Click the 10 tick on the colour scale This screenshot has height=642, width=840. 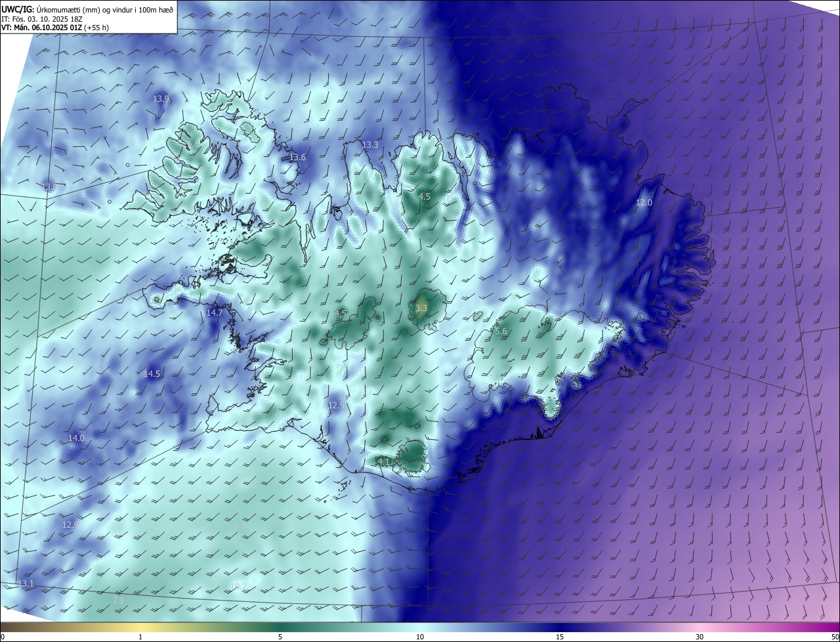[420, 637]
